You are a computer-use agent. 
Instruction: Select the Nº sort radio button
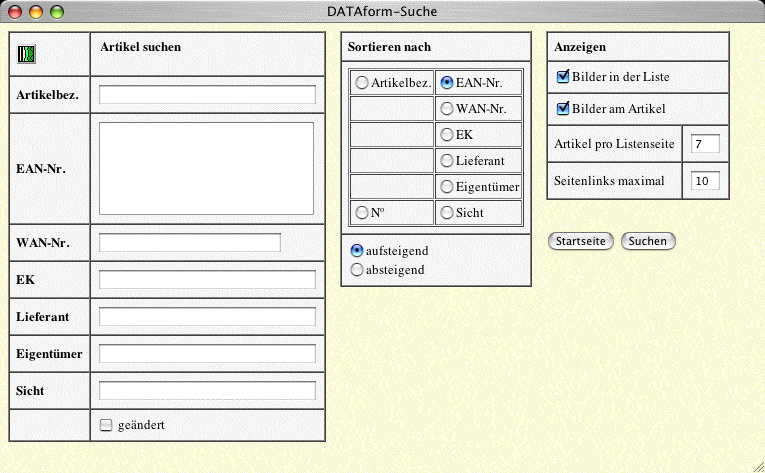362,212
